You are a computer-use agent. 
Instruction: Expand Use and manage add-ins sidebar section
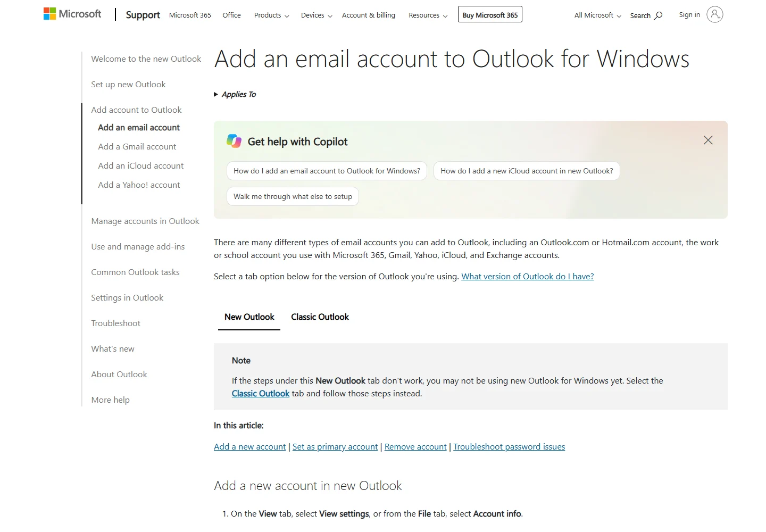tap(138, 247)
